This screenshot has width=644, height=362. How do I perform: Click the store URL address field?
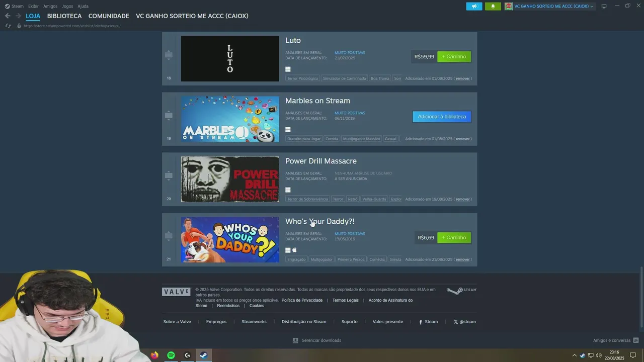click(x=72, y=26)
